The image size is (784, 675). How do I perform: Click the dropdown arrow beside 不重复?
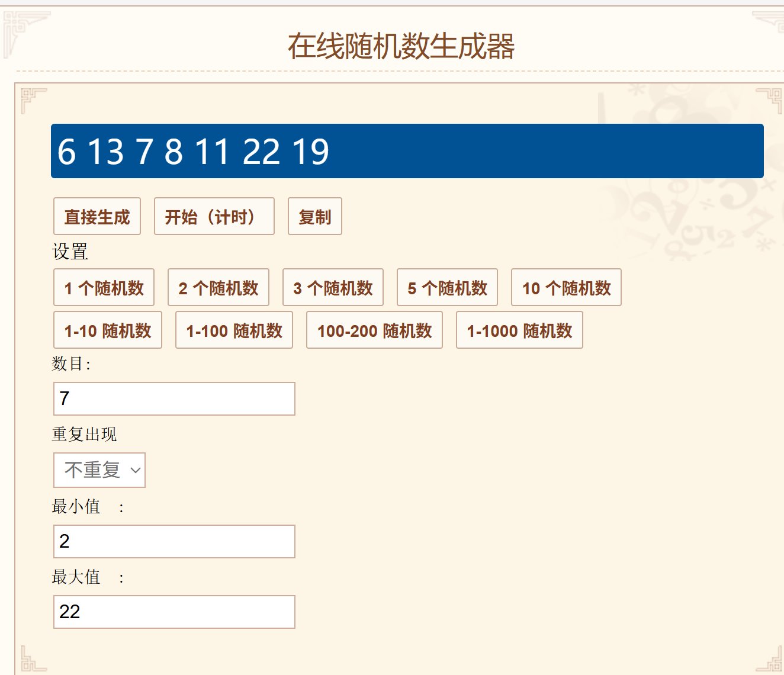(136, 471)
